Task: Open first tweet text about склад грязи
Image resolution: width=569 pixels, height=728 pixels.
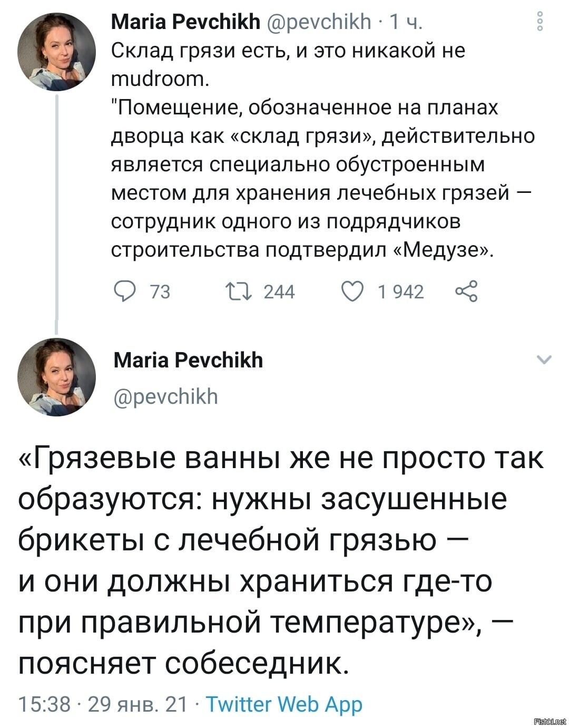Action: 323,151
